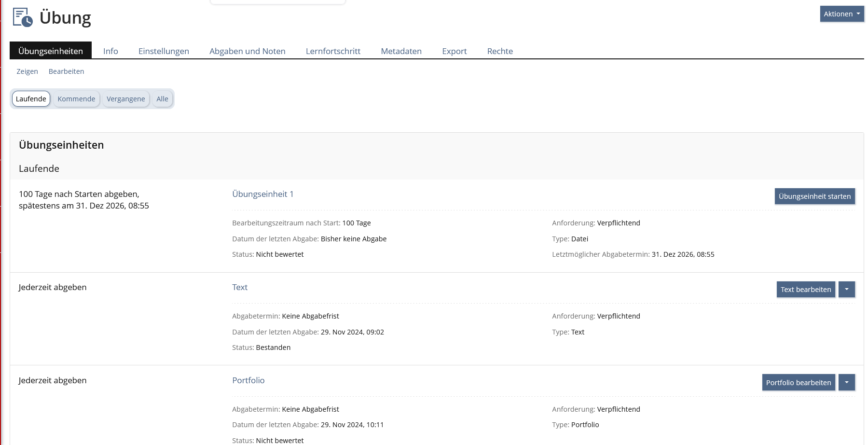Screen dimensions: 868x445
Task: Click the Bearbeiten sub-tab link
Action: pos(66,71)
